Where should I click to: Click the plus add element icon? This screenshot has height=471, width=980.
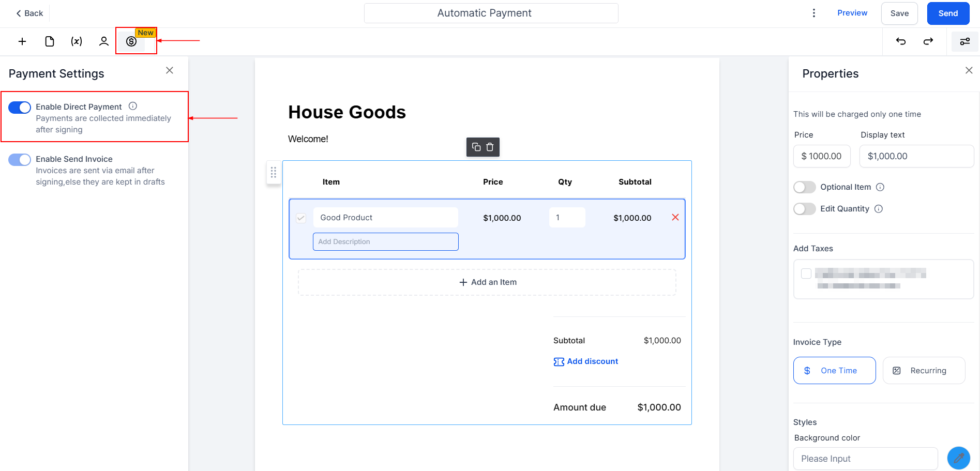pyautogui.click(x=22, y=41)
